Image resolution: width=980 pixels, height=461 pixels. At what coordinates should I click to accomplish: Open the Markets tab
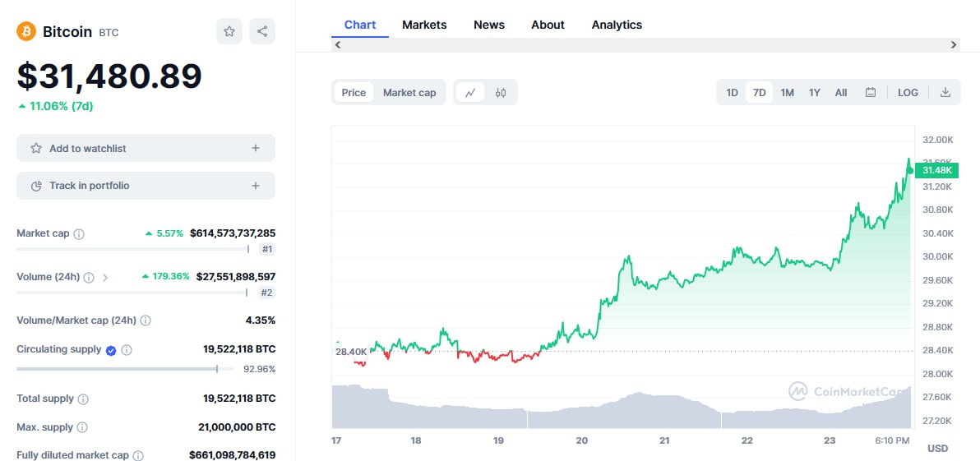(424, 25)
